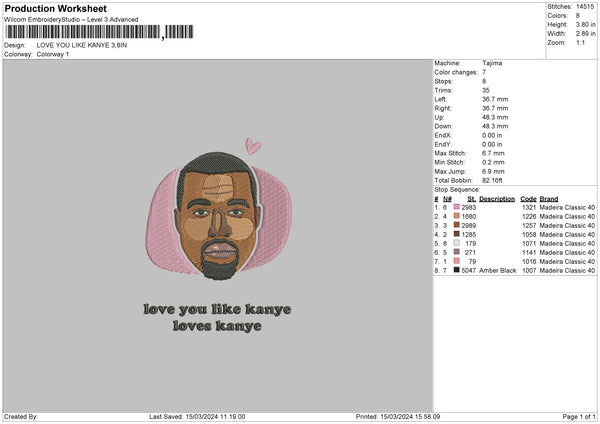Viewport: 600px width, 424px height.
Task: Click the 'Description' column header
Action: pos(497,199)
